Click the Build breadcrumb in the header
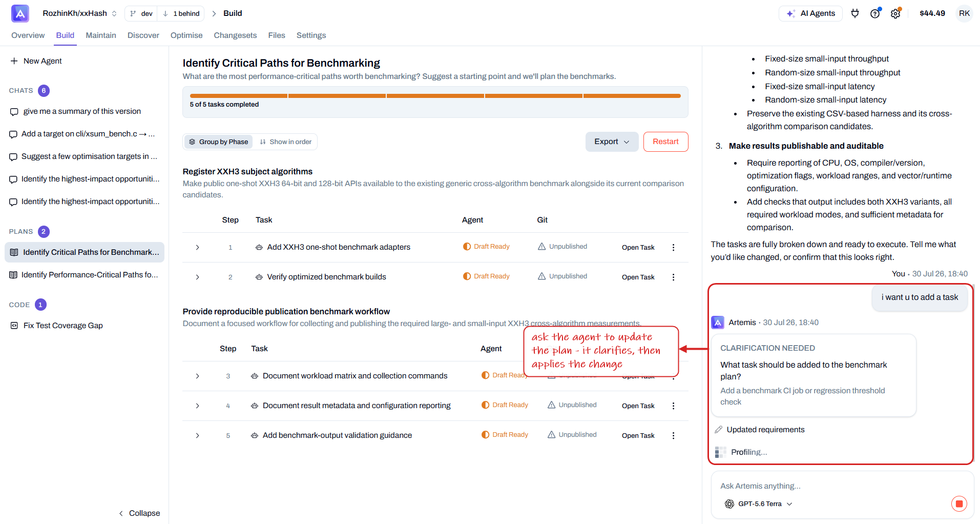The image size is (980, 524). [233, 13]
